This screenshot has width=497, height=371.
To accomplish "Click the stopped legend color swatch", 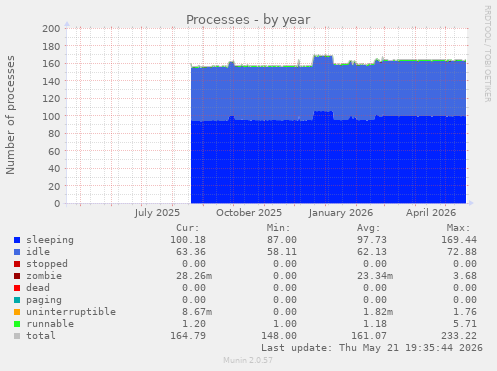I will (17, 264).
